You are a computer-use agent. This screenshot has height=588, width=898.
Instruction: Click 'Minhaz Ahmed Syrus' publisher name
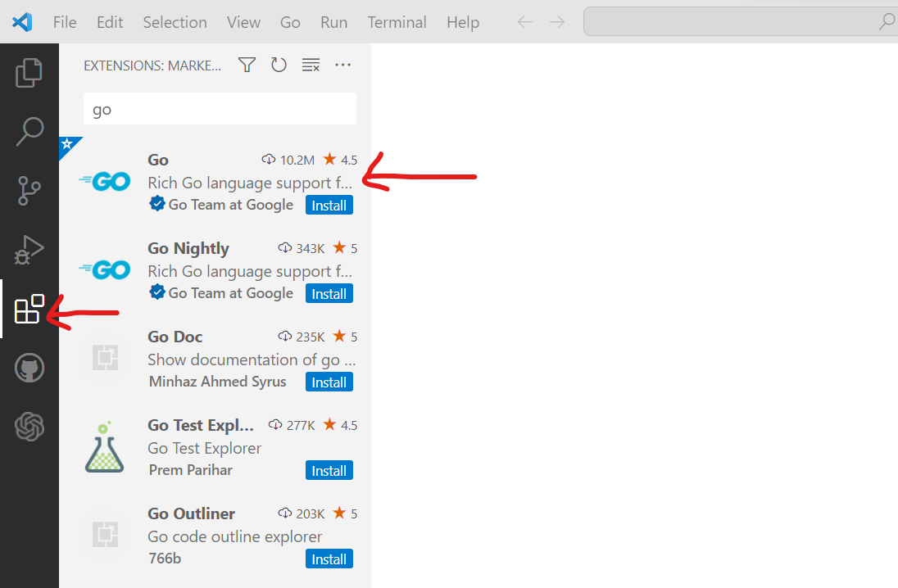pyautogui.click(x=218, y=382)
